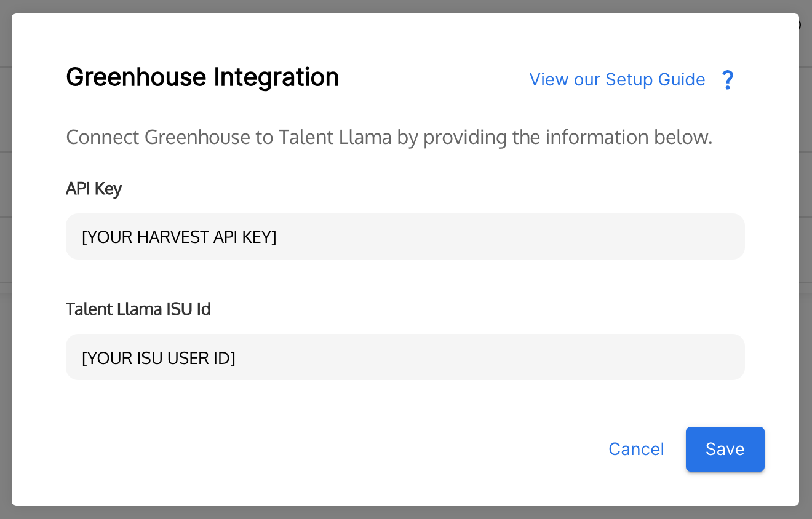This screenshot has height=519, width=812.
Task: Click the words Talent Llama in the description
Action: (x=335, y=137)
